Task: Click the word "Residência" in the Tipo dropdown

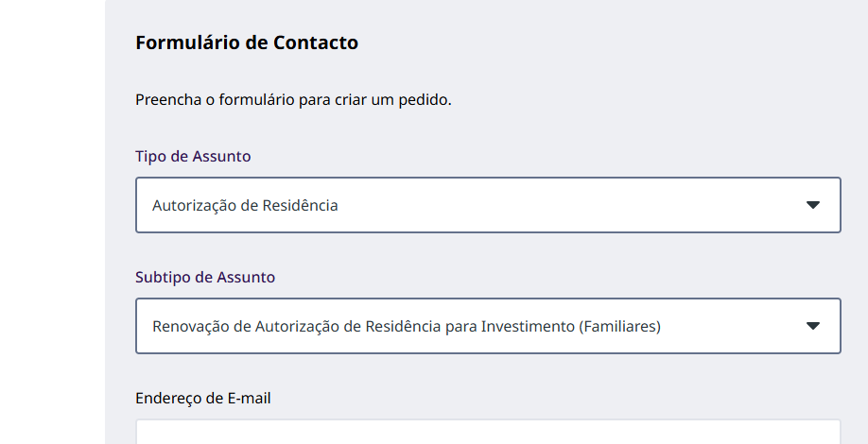Action: (302, 205)
